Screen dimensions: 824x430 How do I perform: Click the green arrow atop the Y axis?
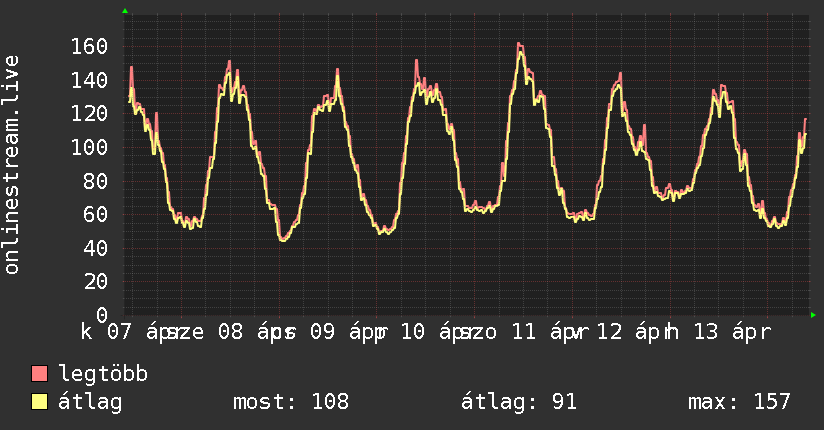[124, 11]
